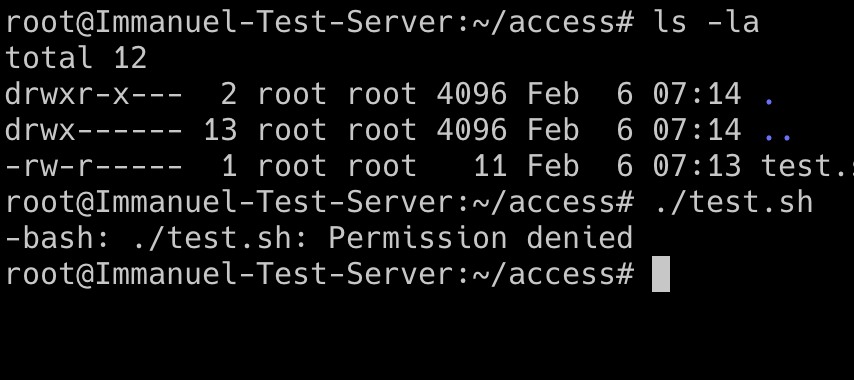This screenshot has height=380, width=854.
Task: Click the partially visible test.sh filename in listing
Action: pos(807,166)
